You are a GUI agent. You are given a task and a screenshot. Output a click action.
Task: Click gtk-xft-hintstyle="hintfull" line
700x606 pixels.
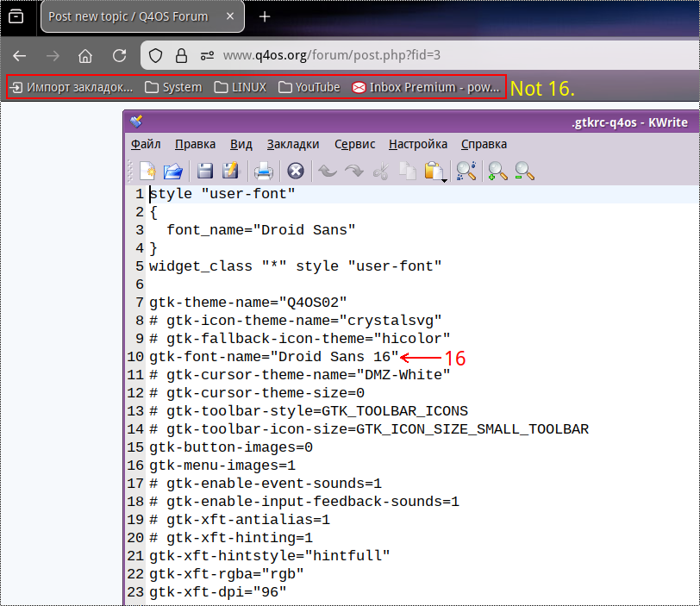coord(270,555)
